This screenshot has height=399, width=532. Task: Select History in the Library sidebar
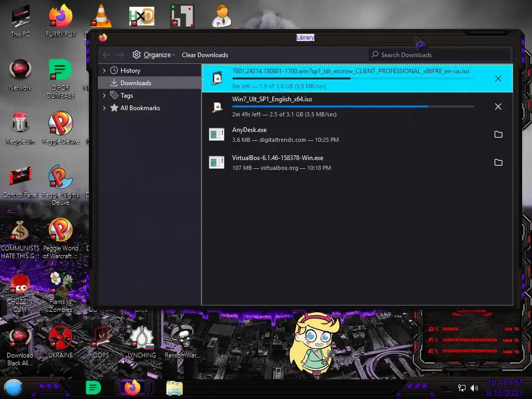149,70
